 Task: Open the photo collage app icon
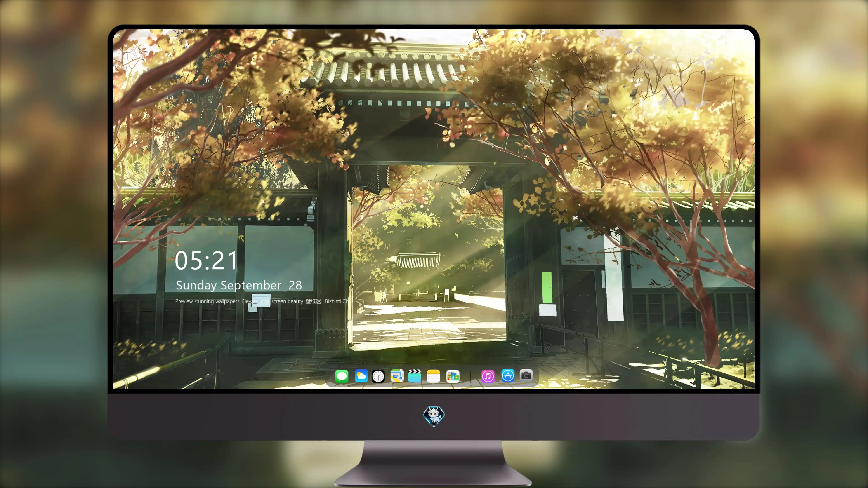click(453, 376)
